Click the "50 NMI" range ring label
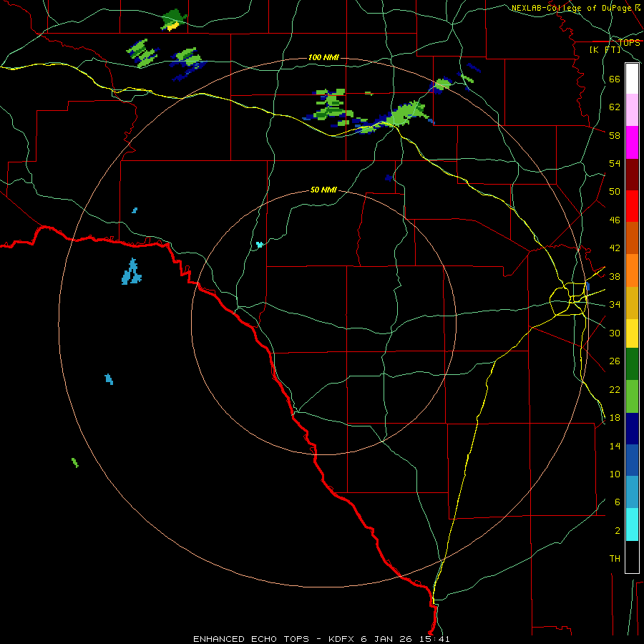Viewport: 644px width, 644px height. pyautogui.click(x=323, y=190)
